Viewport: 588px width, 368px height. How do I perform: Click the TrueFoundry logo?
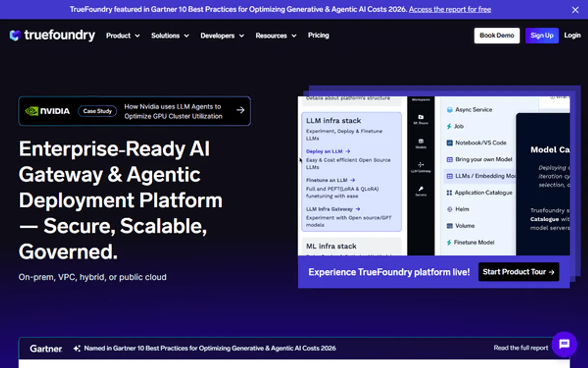point(51,35)
